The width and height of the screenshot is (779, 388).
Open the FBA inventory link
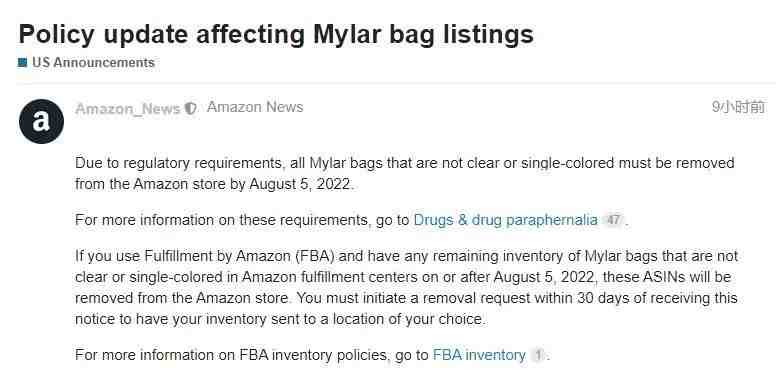[479, 355]
